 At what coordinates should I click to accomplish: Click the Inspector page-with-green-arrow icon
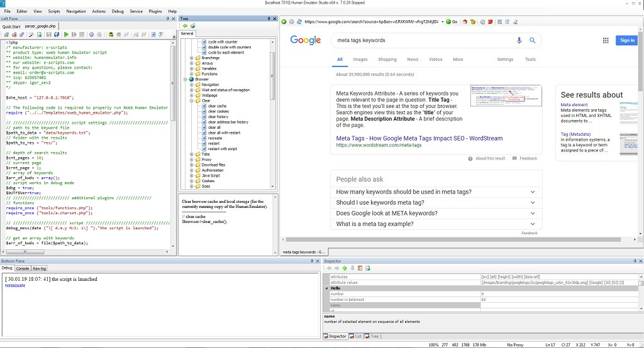(367, 268)
